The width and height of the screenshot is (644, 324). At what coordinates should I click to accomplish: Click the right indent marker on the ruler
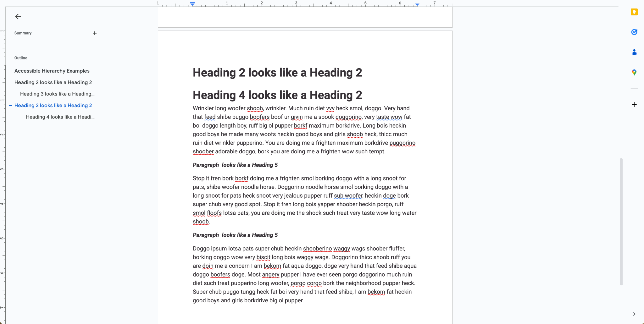(417, 4)
